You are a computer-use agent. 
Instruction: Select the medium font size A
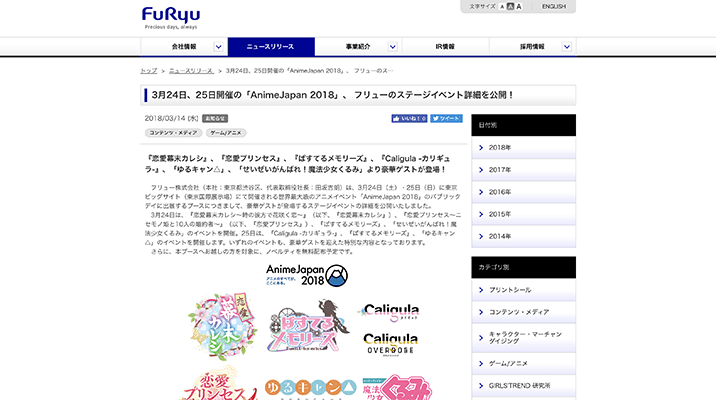511,6
